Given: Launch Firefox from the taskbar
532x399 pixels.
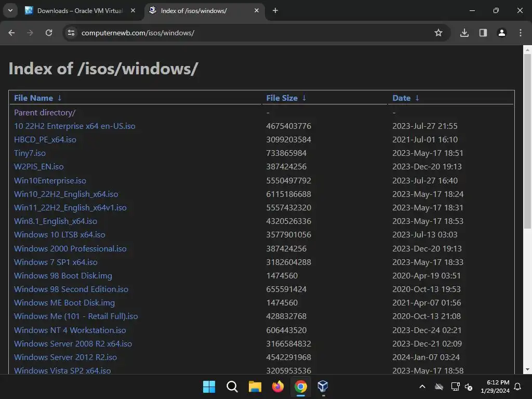Looking at the screenshot, I should click(278, 387).
